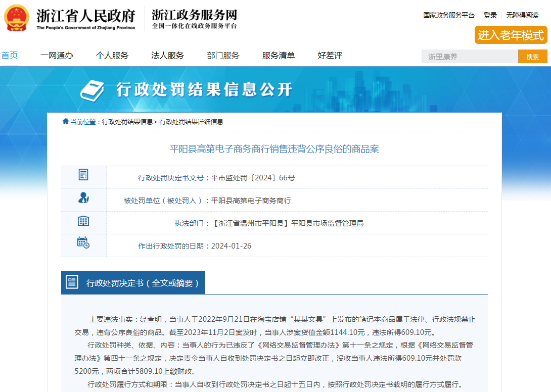Viewport: 551px width, 392px height.
Task: Click the penalized party 平阳县高第电子商务商行 value
Action: (x=251, y=201)
